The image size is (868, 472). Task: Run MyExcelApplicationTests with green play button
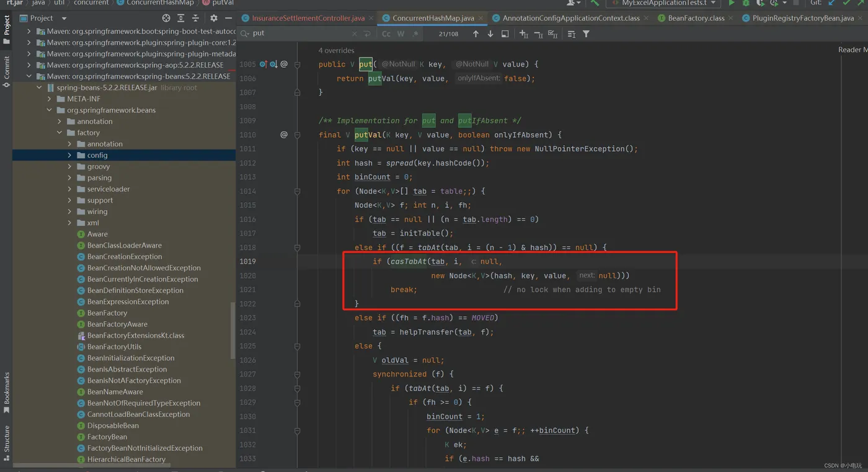point(731,3)
